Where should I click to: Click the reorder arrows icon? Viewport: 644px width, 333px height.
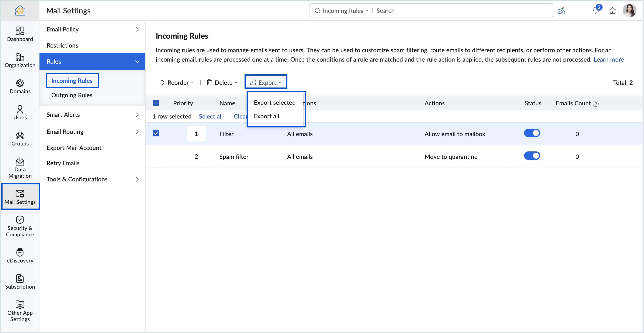click(162, 82)
